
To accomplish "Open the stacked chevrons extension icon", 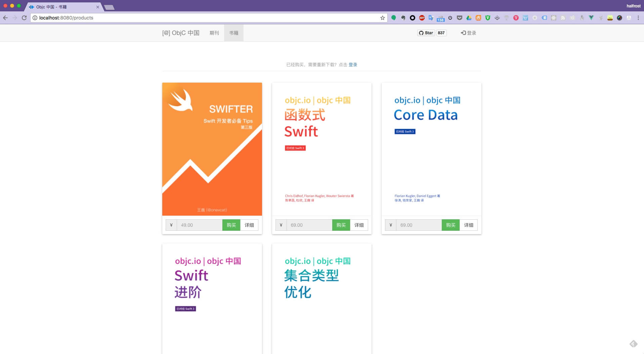I will [497, 18].
